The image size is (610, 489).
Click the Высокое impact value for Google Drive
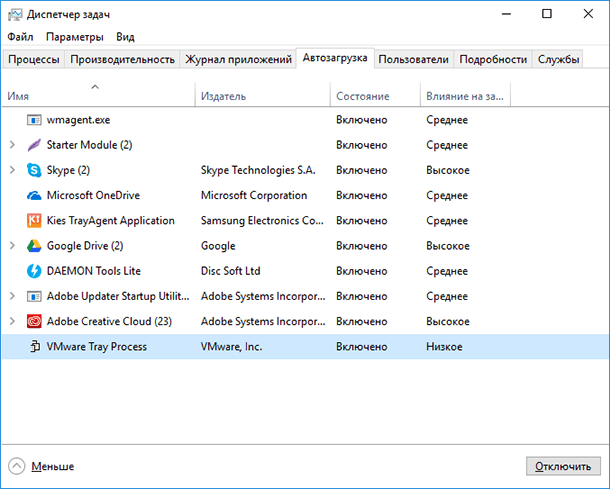(448, 246)
